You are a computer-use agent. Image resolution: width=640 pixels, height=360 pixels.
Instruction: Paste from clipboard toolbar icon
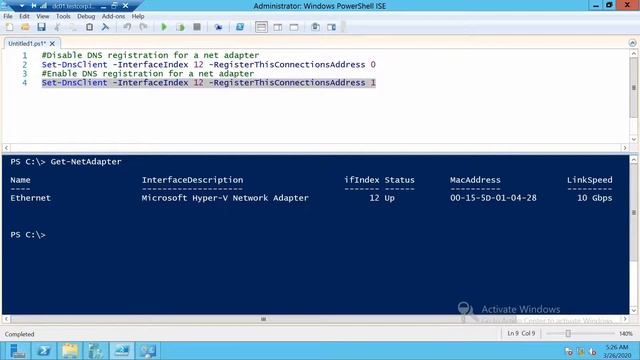coord(89,27)
